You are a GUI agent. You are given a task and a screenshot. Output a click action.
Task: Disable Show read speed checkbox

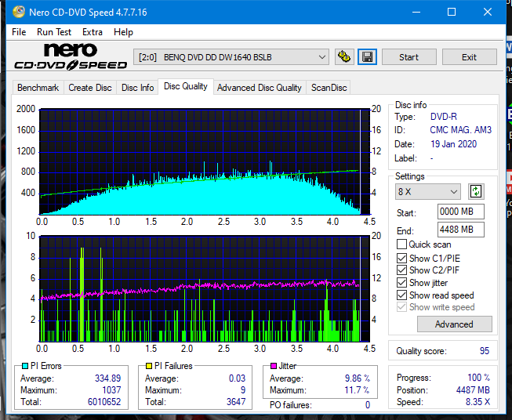pyautogui.click(x=401, y=295)
